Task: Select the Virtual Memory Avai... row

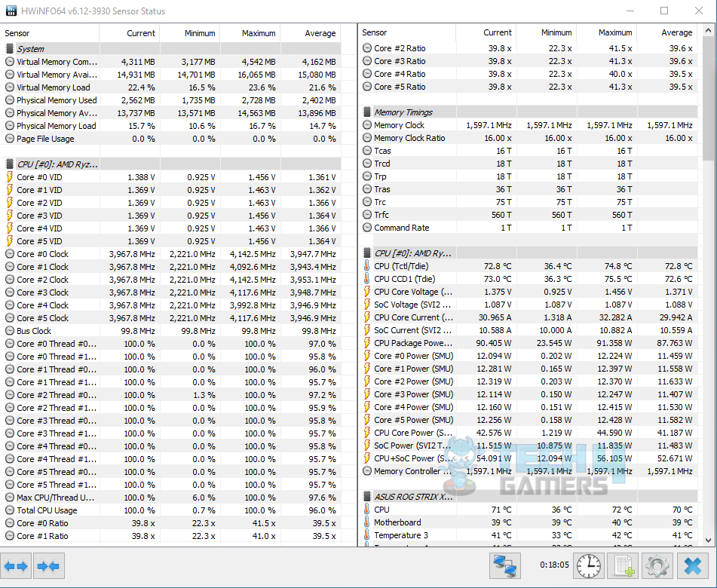Action: tap(170, 75)
